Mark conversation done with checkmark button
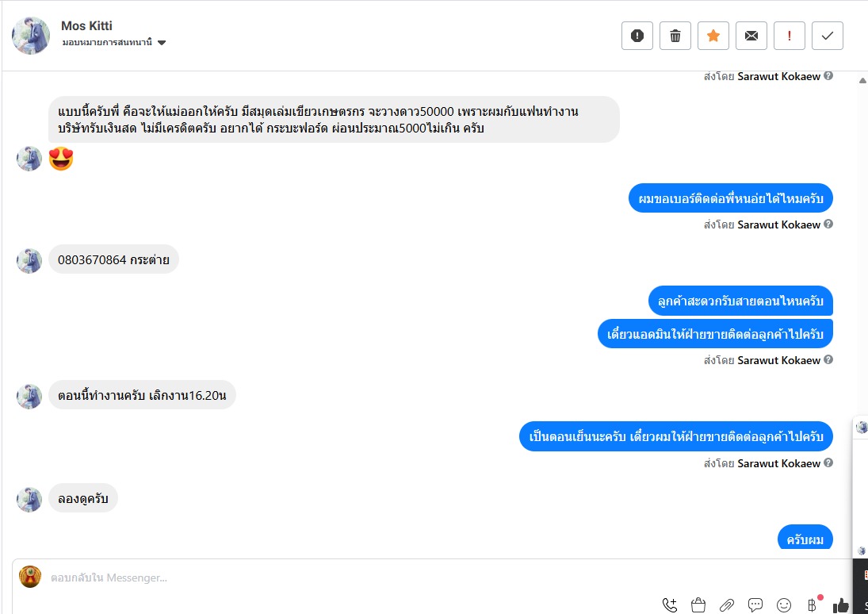This screenshot has height=614, width=868. coord(828,36)
